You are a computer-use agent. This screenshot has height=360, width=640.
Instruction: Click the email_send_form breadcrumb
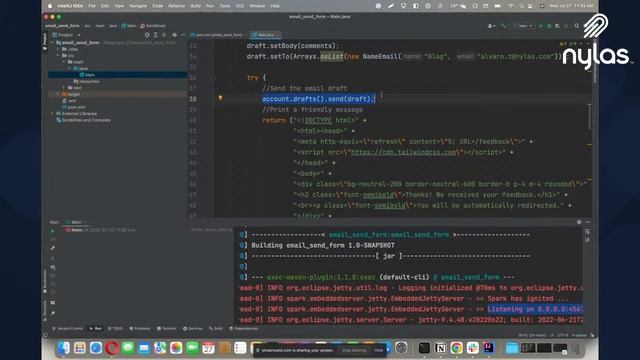point(62,26)
